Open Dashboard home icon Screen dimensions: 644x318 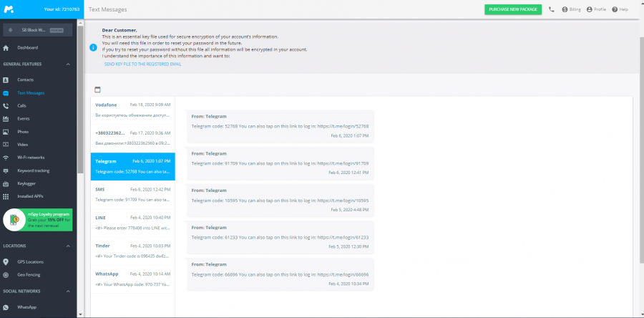6,48
